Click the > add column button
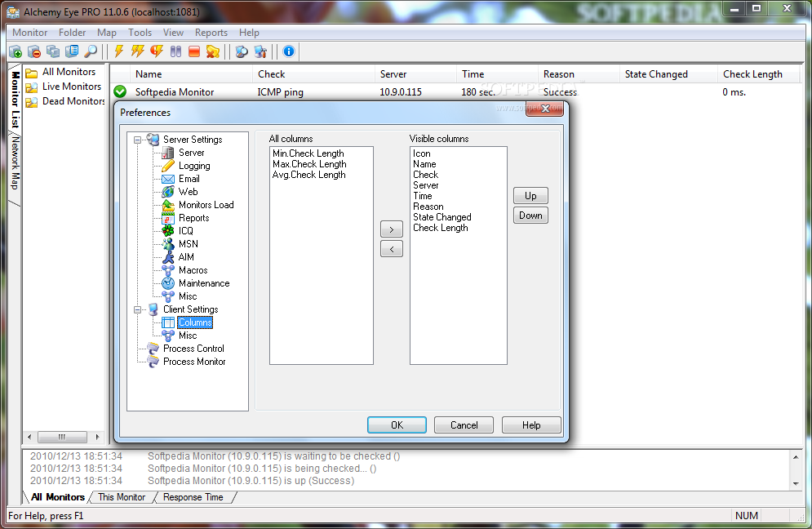 [x=392, y=229]
